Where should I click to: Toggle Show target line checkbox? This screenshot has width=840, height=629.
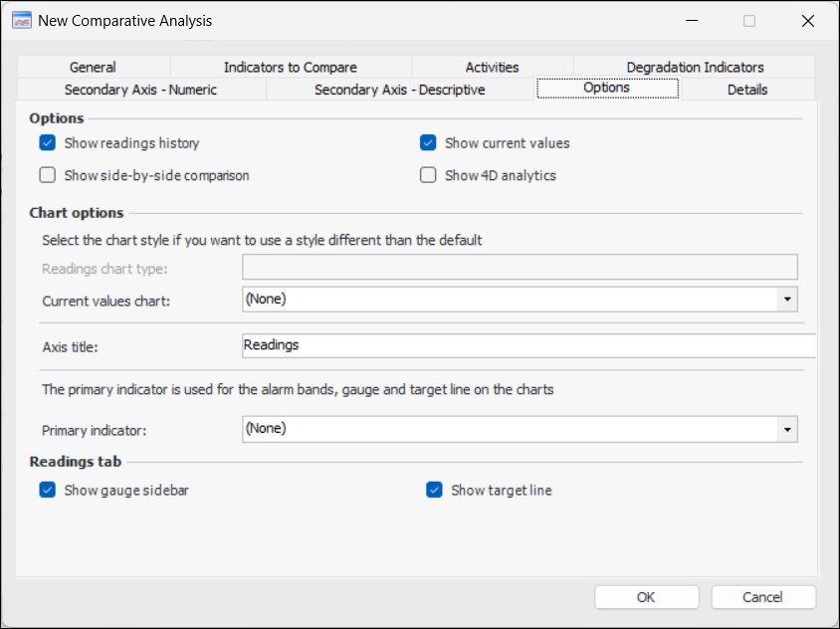tap(434, 490)
